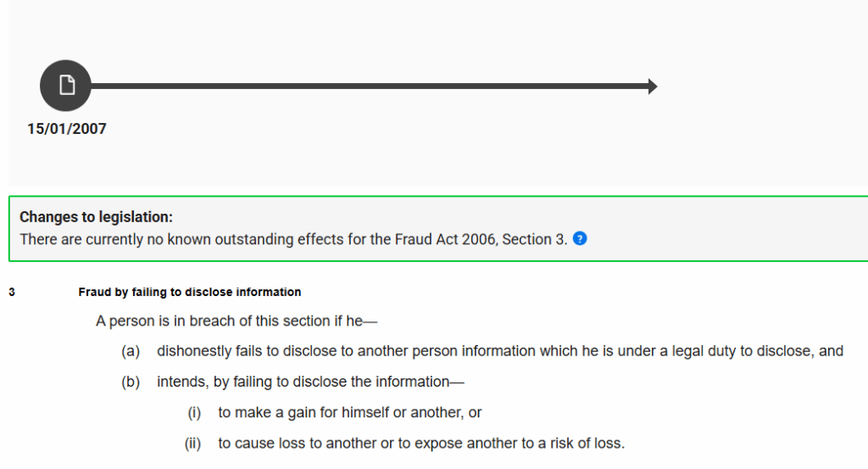Select the 15/01/2007 timeline date label
The height and width of the screenshot is (469, 868).
point(67,129)
